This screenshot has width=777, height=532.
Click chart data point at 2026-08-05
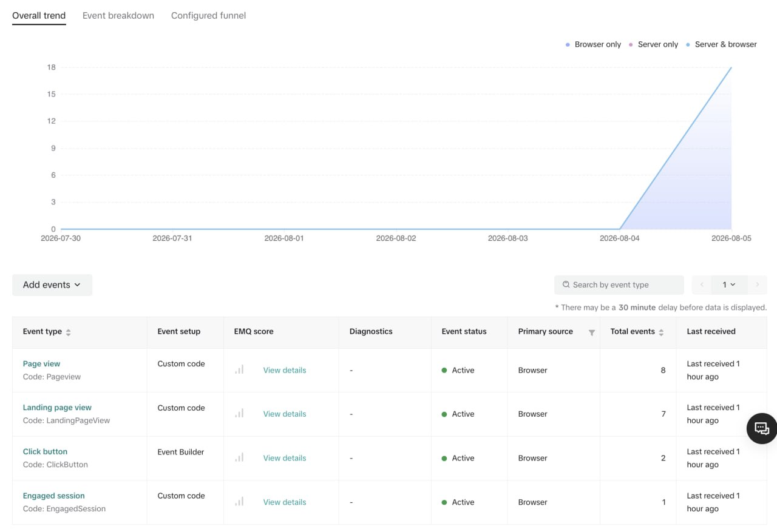coord(731,67)
